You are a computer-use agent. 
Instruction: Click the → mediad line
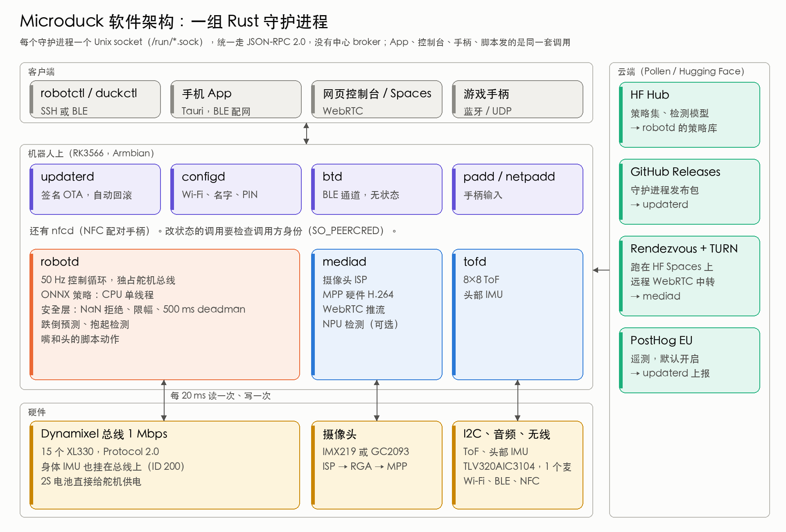655,297
